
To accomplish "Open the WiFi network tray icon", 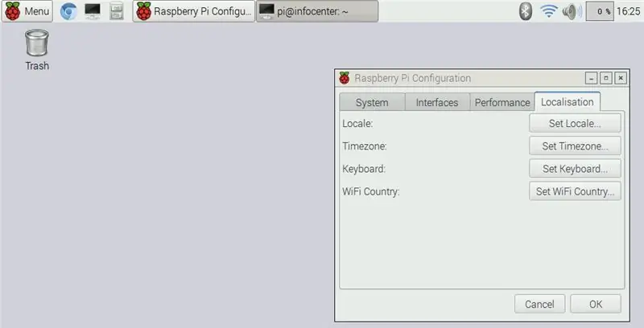I will point(548,11).
